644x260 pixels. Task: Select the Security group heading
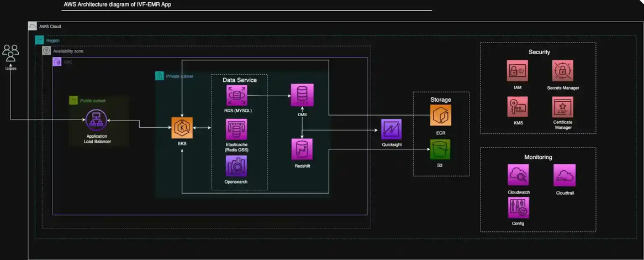tap(539, 52)
